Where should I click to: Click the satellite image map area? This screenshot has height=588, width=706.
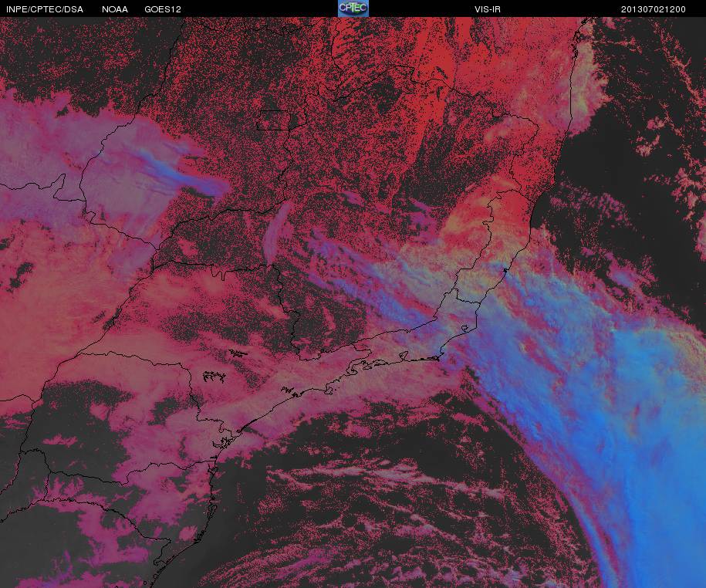pos(353,302)
